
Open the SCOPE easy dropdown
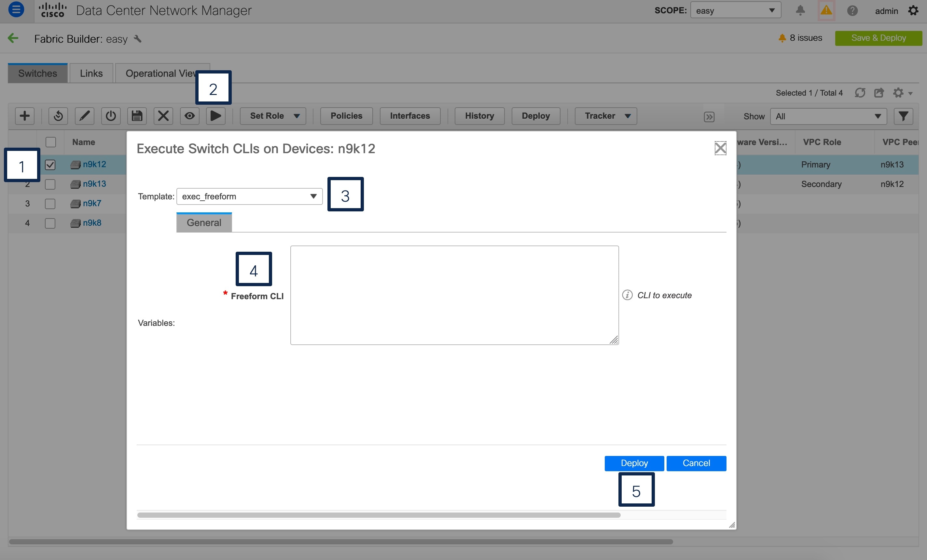point(736,10)
